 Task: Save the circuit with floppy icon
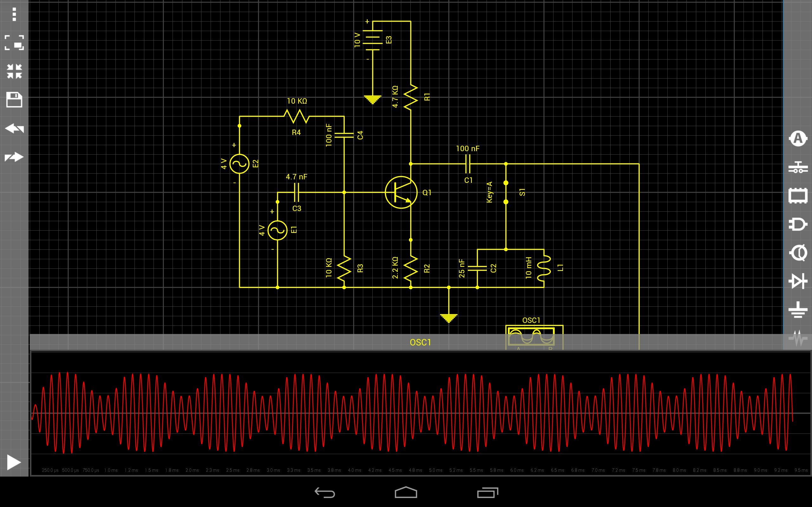[14, 100]
